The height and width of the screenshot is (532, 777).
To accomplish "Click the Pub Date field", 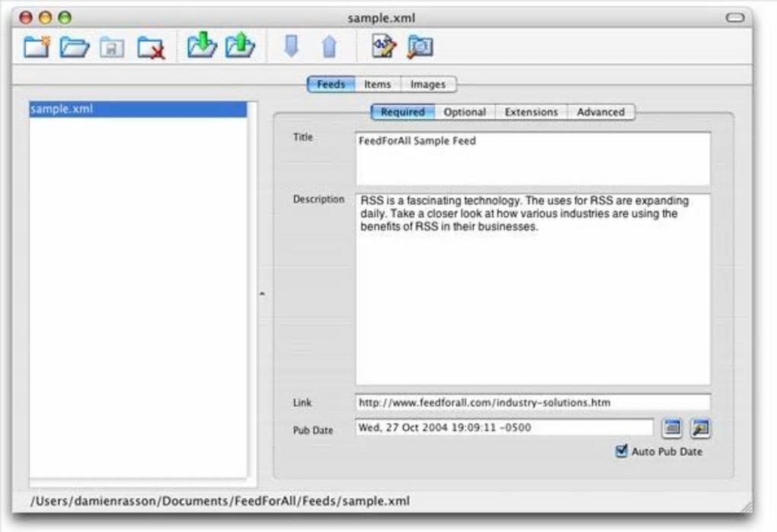I will tap(504, 428).
